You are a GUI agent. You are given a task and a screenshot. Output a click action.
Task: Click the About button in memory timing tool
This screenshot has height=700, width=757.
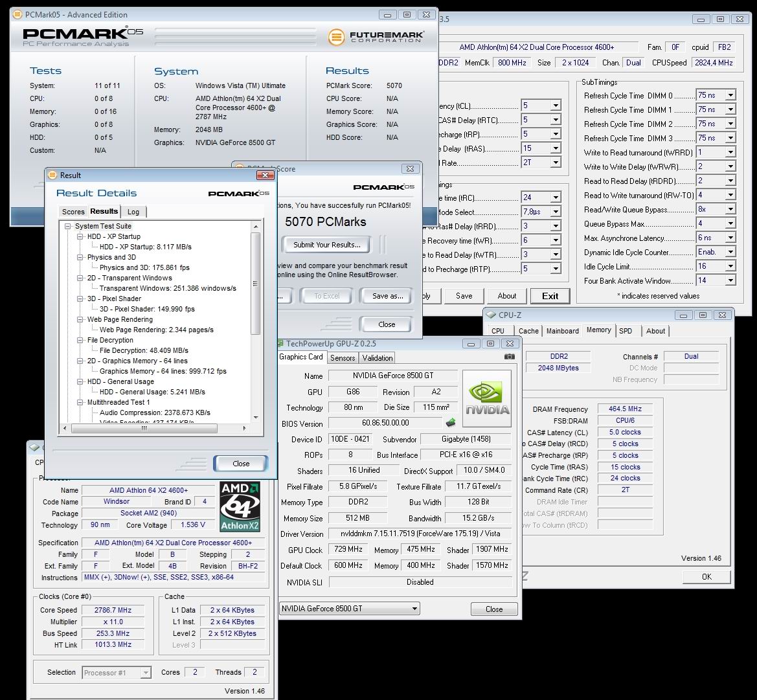(507, 296)
